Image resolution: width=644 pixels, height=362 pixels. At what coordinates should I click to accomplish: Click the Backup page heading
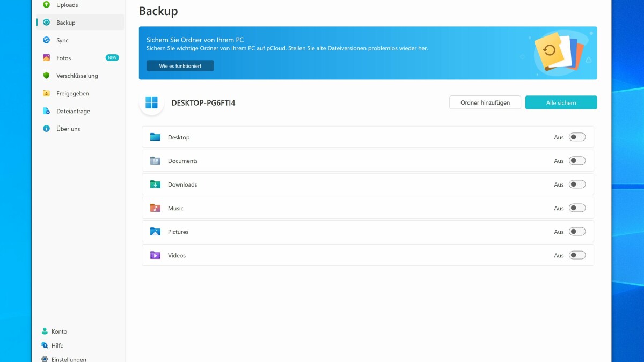point(158,11)
